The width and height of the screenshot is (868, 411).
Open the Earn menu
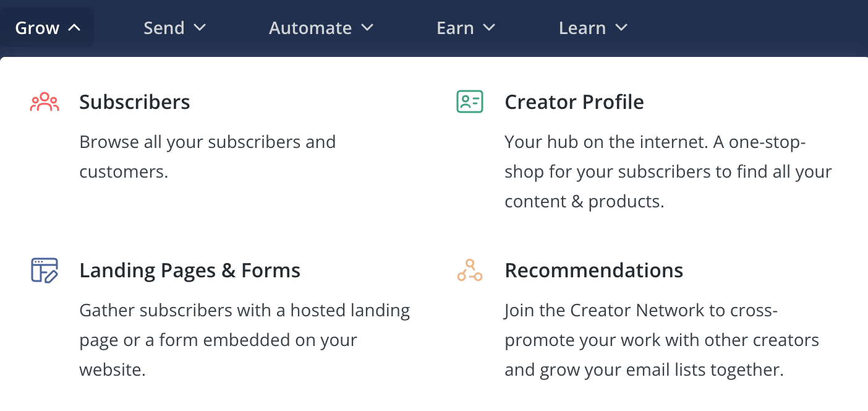[x=455, y=28]
